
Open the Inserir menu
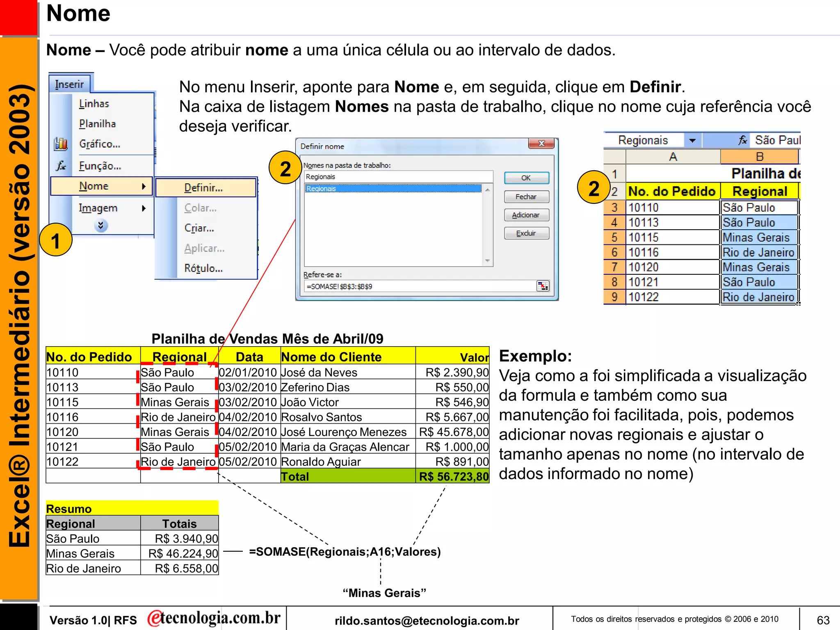(70, 84)
